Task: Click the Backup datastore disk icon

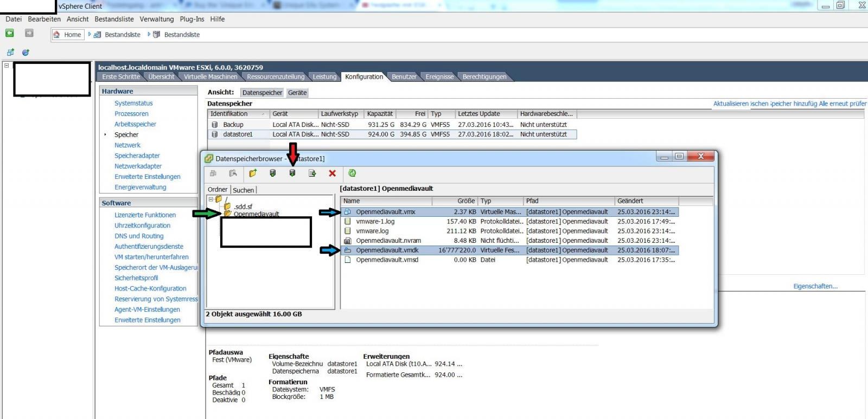Action: 215,125
